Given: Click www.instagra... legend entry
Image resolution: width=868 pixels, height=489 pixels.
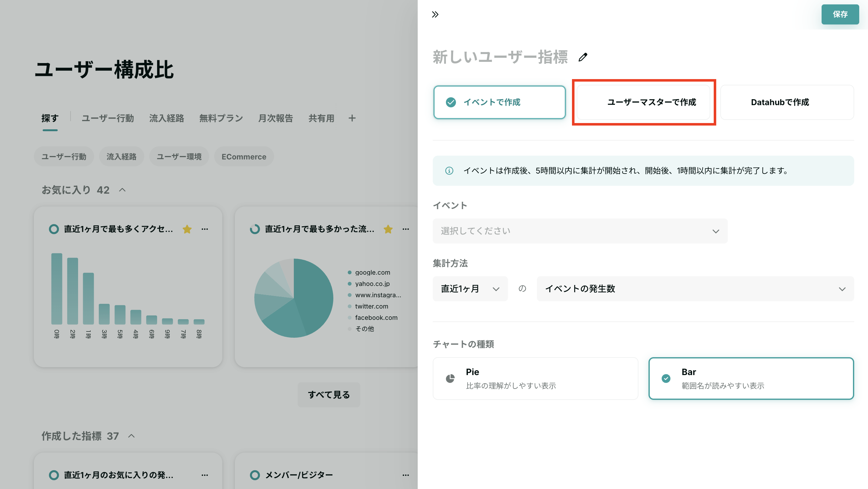Looking at the screenshot, I should [374, 295].
